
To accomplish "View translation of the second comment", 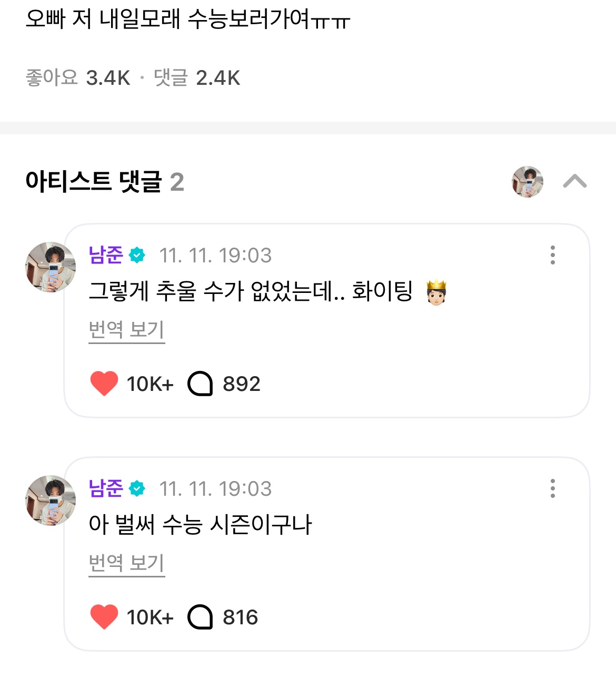I will [x=126, y=563].
